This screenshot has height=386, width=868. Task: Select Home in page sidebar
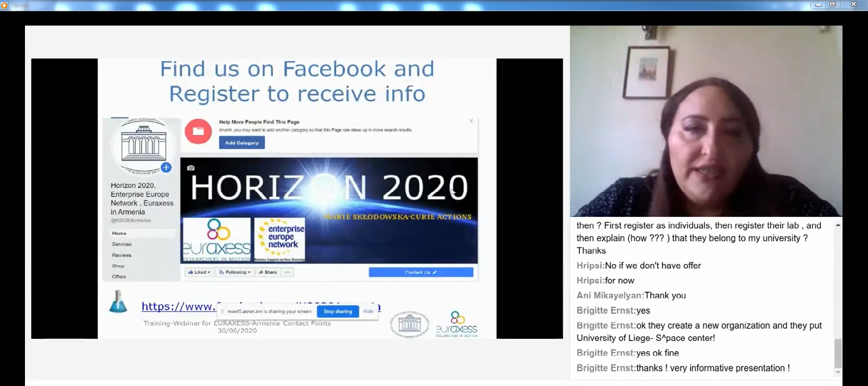(x=119, y=233)
